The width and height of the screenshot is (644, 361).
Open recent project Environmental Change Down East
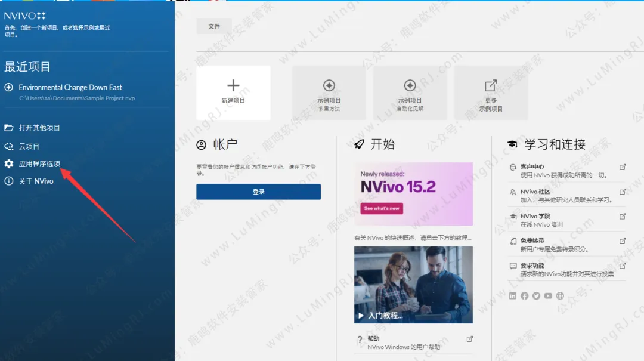(70, 88)
